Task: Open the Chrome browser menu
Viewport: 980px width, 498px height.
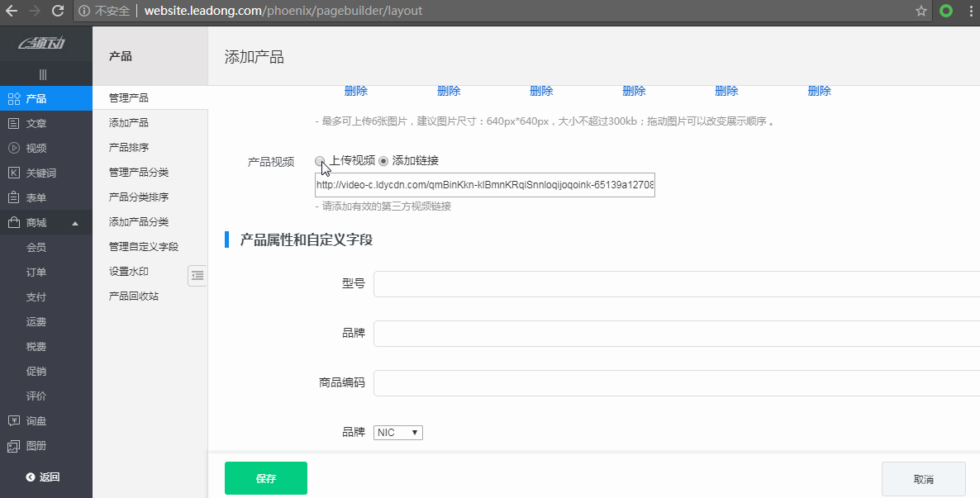Action: [x=969, y=12]
